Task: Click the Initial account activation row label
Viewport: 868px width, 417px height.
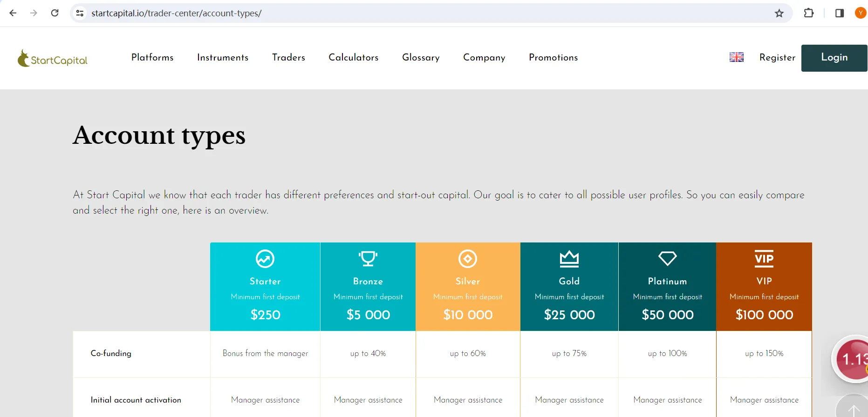Action: click(136, 400)
